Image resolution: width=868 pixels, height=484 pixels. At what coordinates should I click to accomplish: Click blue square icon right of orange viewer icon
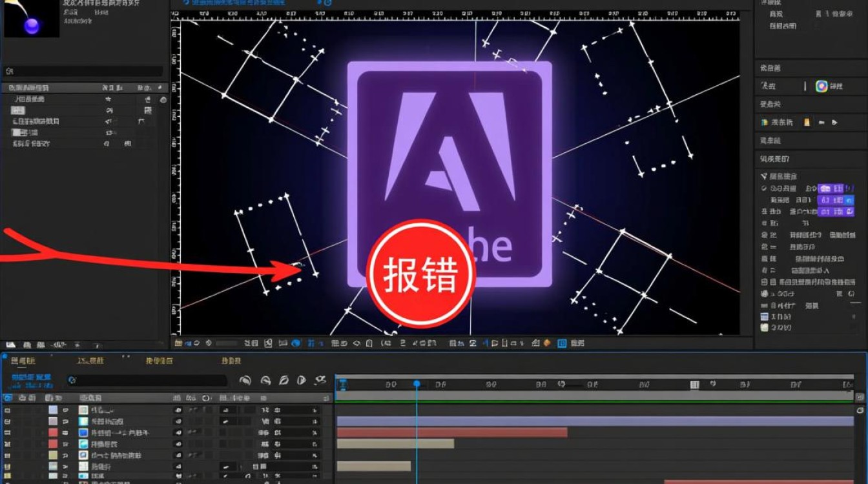click(562, 343)
